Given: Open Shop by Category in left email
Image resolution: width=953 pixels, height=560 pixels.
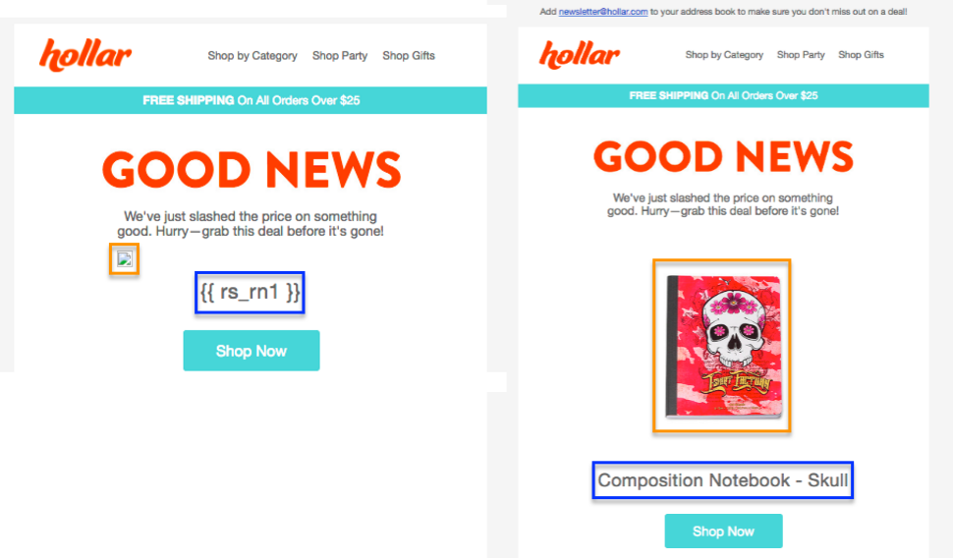Looking at the screenshot, I should (252, 55).
